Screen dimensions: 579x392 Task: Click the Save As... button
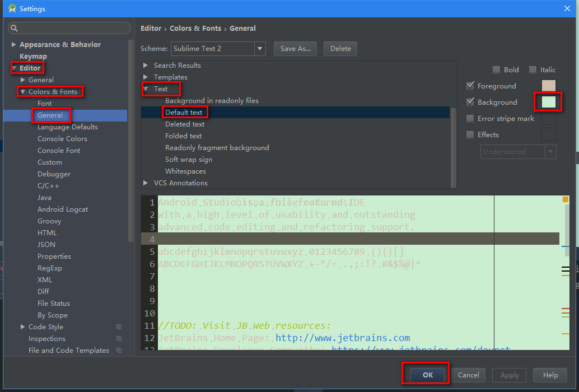tap(296, 48)
